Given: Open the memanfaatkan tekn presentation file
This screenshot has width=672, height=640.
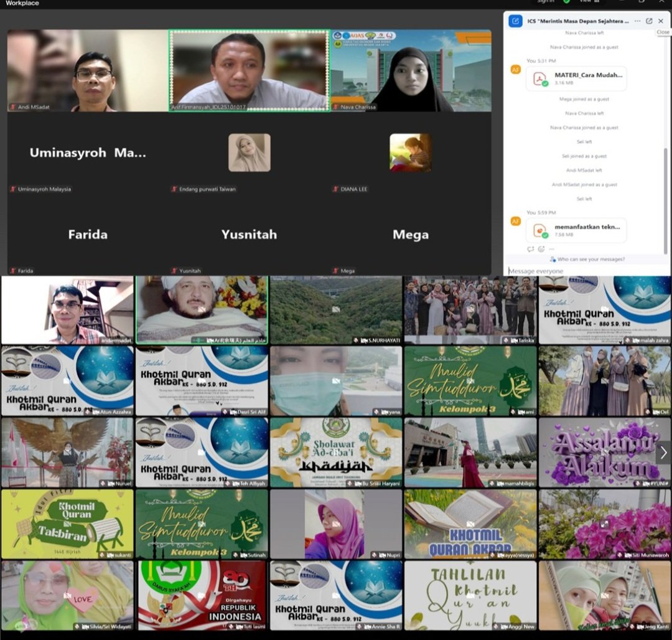Looking at the screenshot, I should [x=576, y=230].
